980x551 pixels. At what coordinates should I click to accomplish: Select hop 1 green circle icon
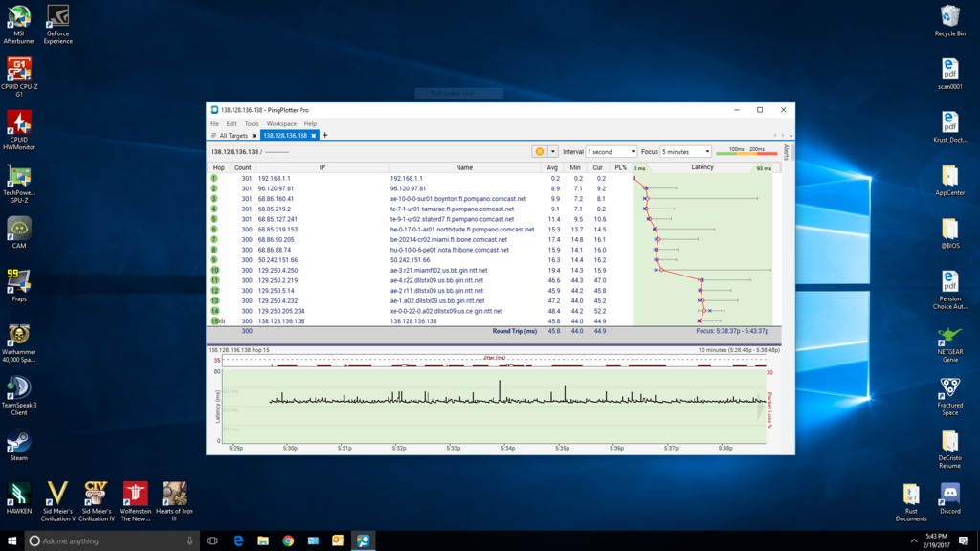[213, 179]
